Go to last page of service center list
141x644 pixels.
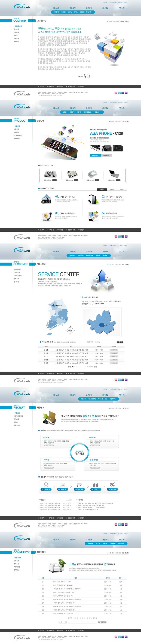pos(96,367)
